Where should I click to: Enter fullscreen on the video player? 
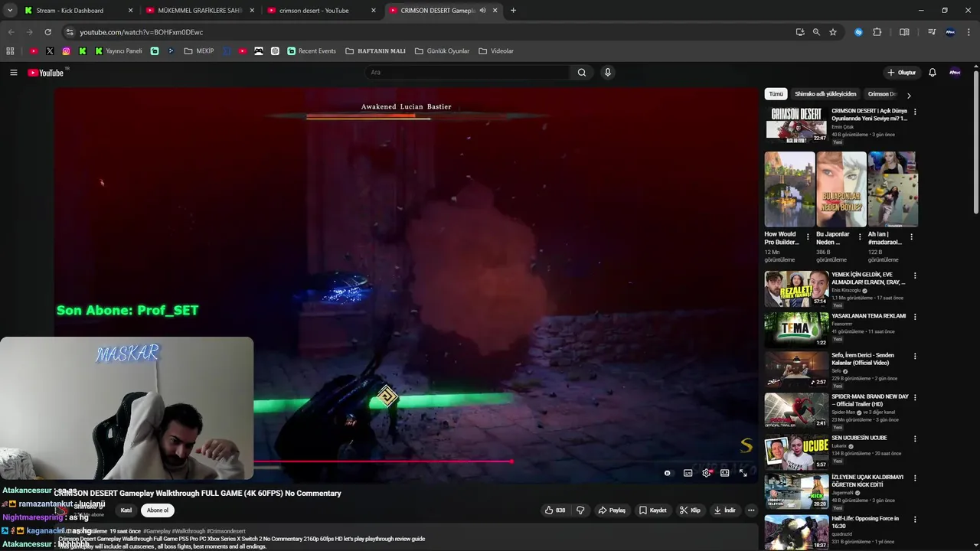(743, 473)
